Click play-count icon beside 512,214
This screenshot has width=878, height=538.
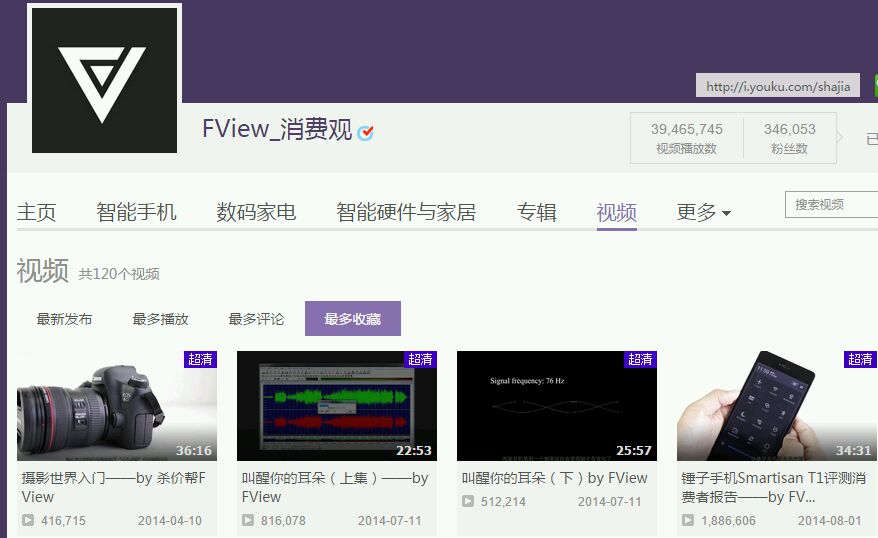468,502
